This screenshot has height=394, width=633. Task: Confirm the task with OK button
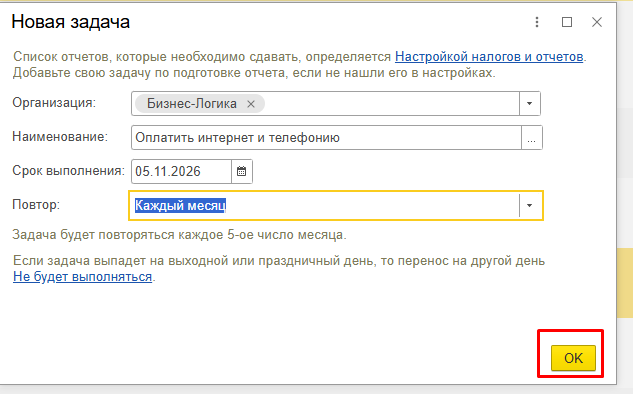click(x=573, y=358)
